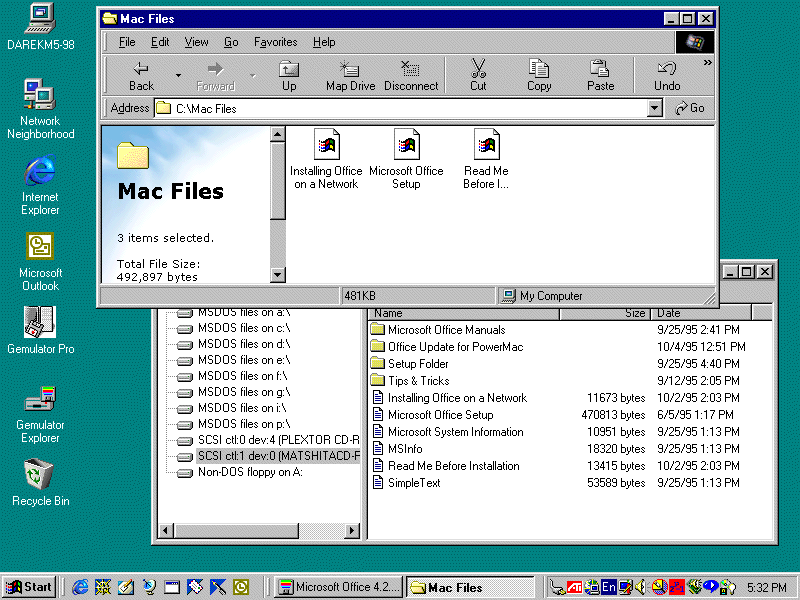The width and height of the screenshot is (800, 600).
Task: Click the Disconnect network drive icon
Action: (x=411, y=76)
